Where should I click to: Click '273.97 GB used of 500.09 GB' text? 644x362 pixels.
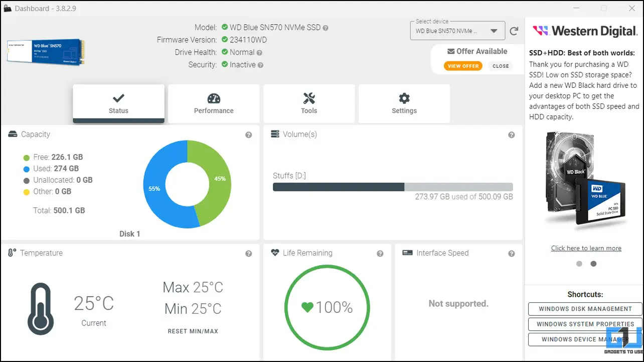464,197
